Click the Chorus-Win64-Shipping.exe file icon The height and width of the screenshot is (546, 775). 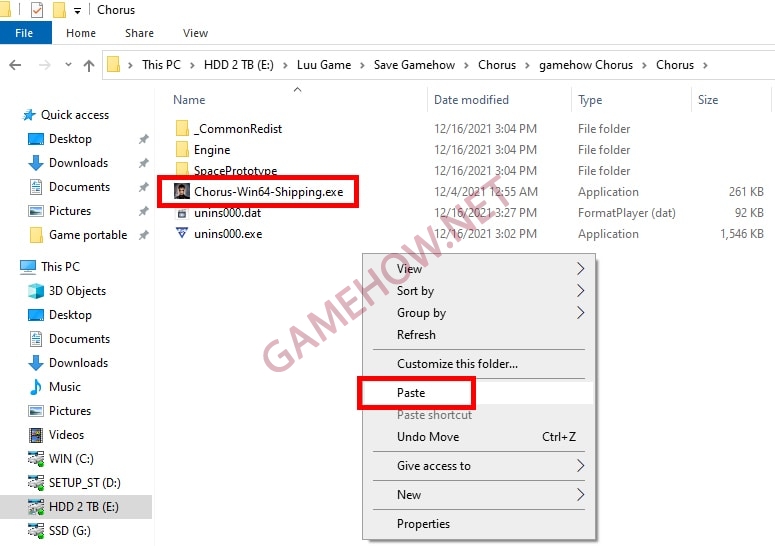(182, 191)
